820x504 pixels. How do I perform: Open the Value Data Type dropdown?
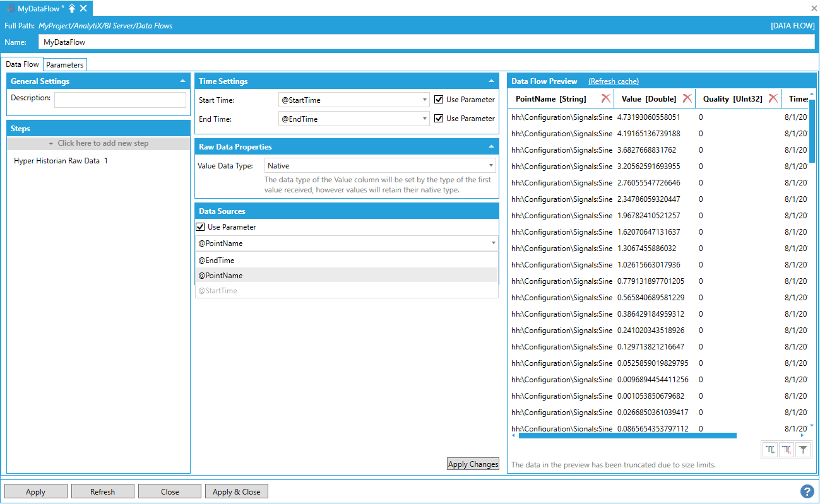[380, 166]
